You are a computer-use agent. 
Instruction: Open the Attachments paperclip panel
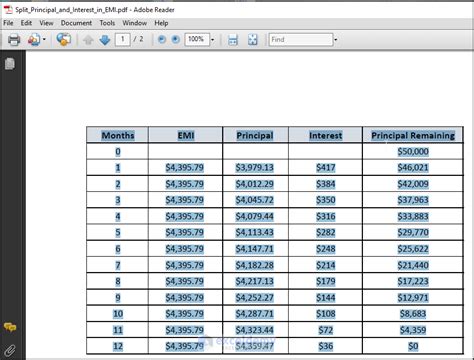tap(10, 350)
